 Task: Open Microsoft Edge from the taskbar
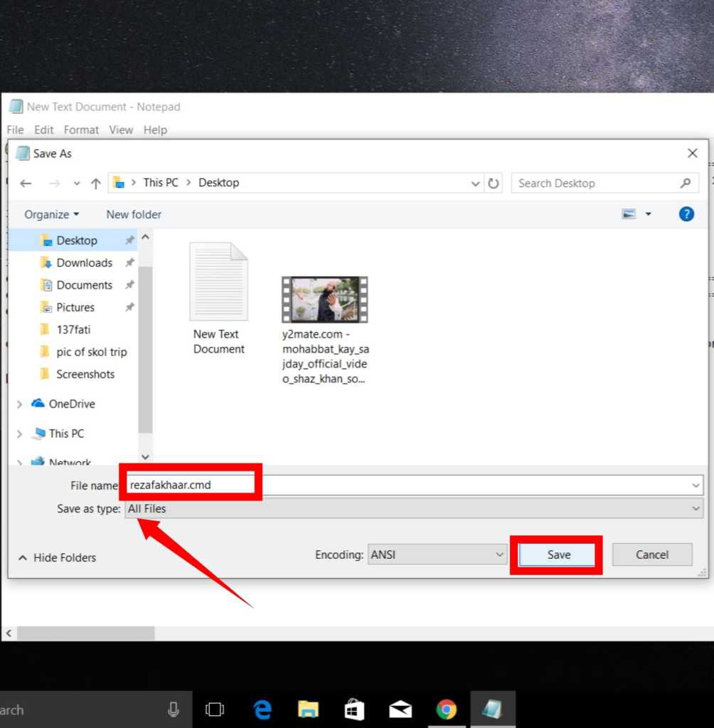pos(262,709)
